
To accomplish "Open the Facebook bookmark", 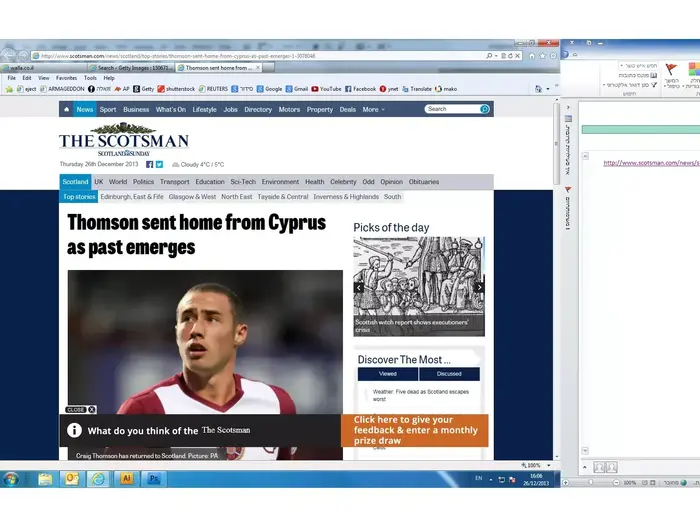I will pos(360,89).
